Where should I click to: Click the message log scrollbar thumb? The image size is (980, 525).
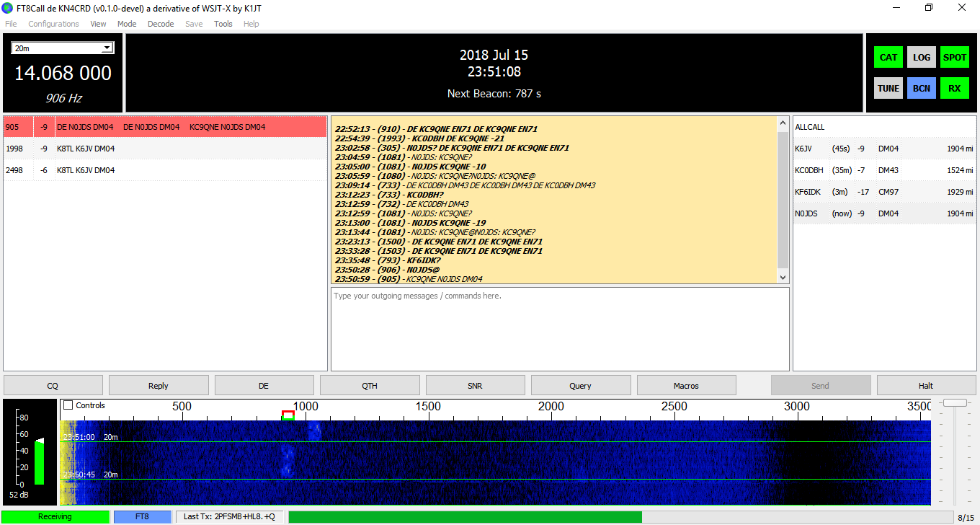pyautogui.click(x=783, y=198)
